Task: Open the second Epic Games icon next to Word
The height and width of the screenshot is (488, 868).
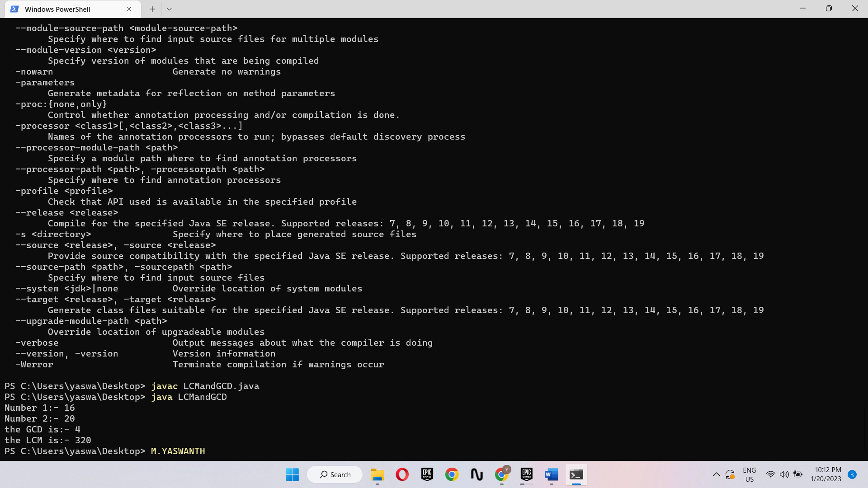Action: point(527,474)
